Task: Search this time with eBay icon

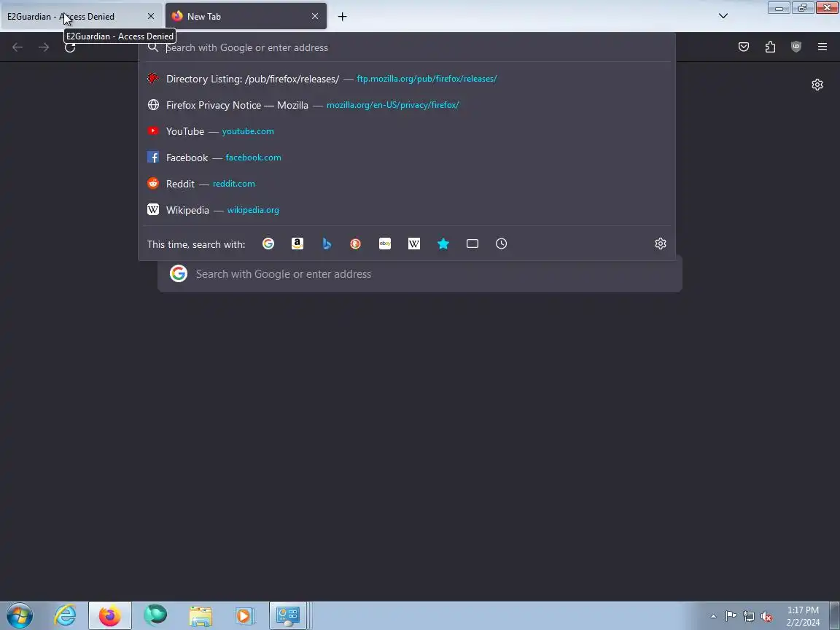Action: (385, 244)
